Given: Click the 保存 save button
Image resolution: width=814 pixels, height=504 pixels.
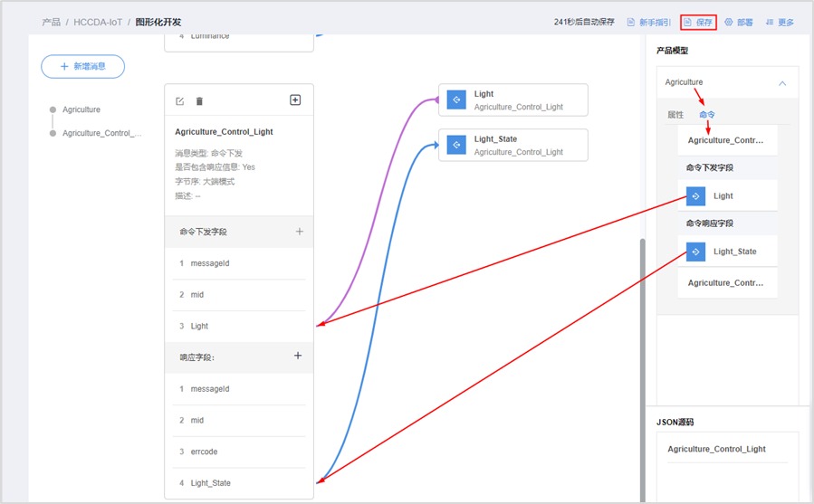Looking at the screenshot, I should pos(698,22).
